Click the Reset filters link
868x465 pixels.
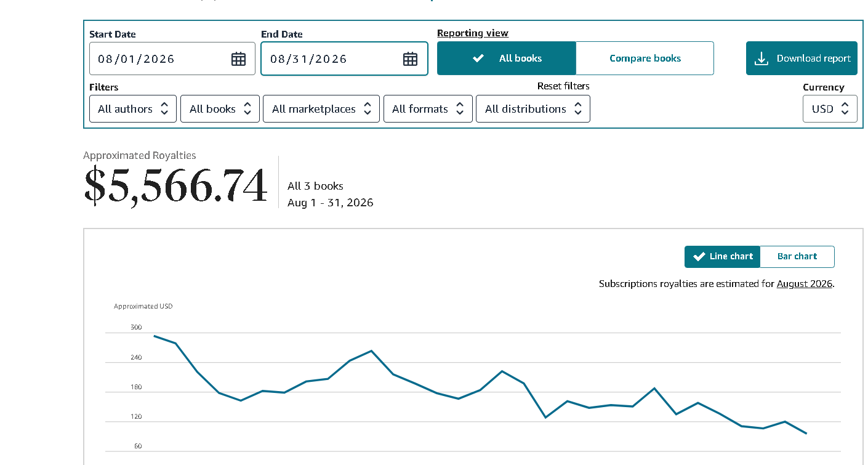[563, 86]
